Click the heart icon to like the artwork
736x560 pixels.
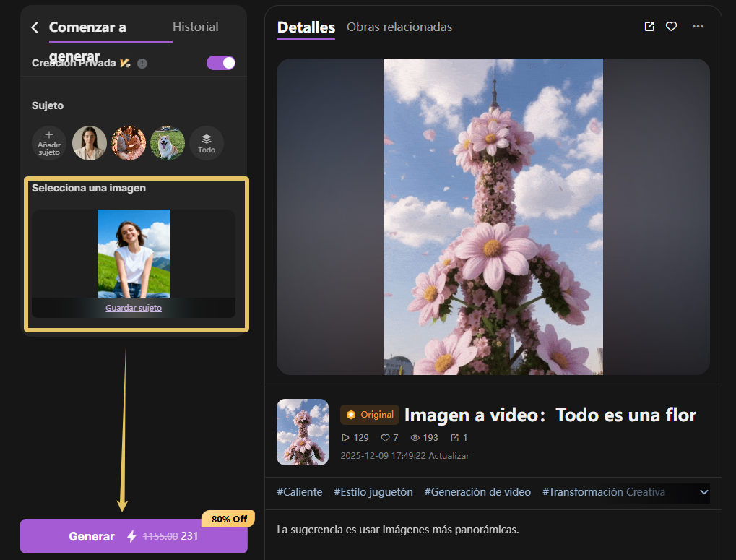pyautogui.click(x=672, y=26)
